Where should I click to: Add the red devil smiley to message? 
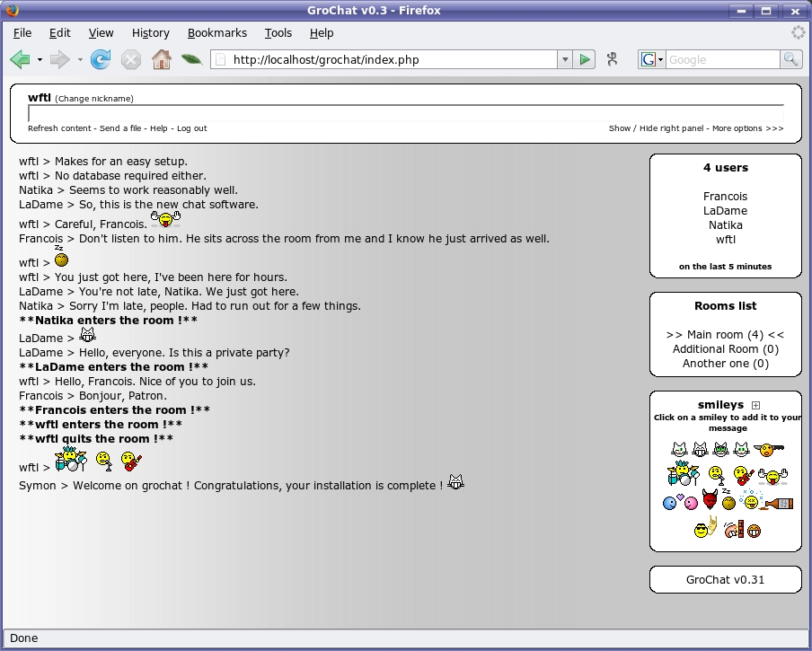click(x=710, y=500)
